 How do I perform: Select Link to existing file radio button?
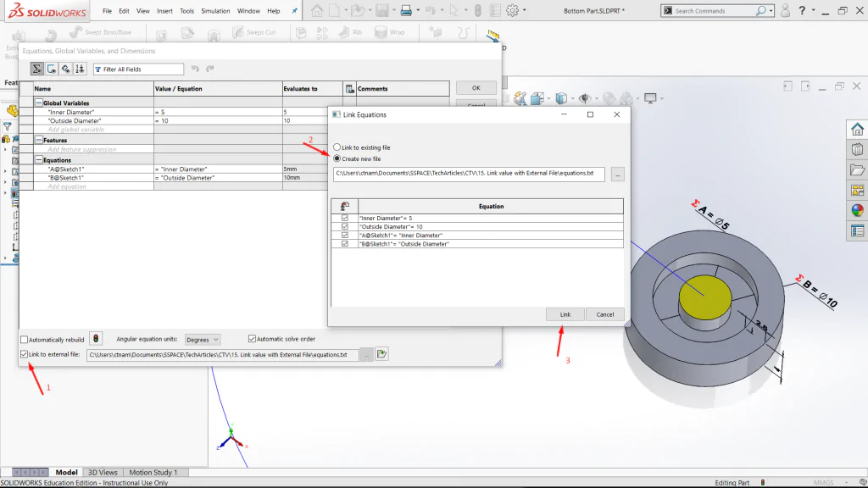click(337, 147)
